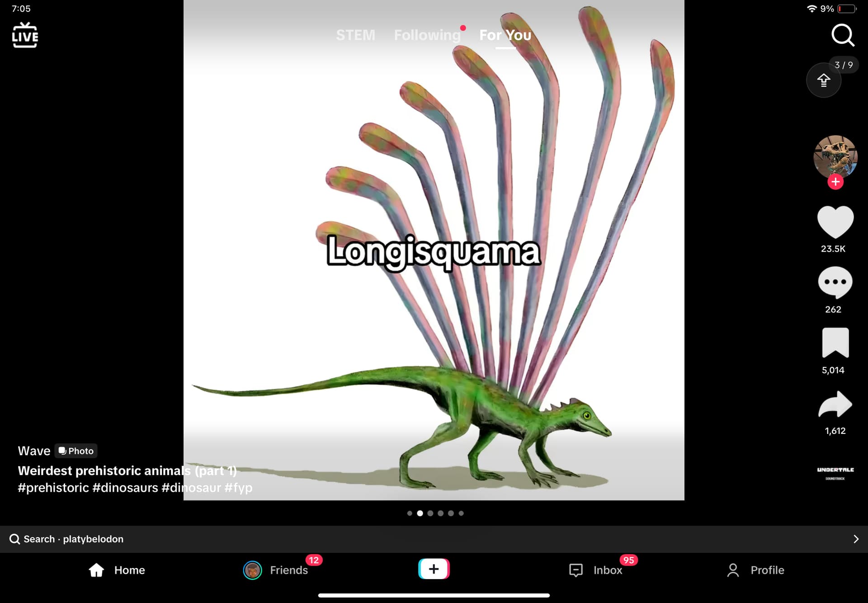Jump to third photo indicator dot
This screenshot has height=603, width=868.
(430, 513)
